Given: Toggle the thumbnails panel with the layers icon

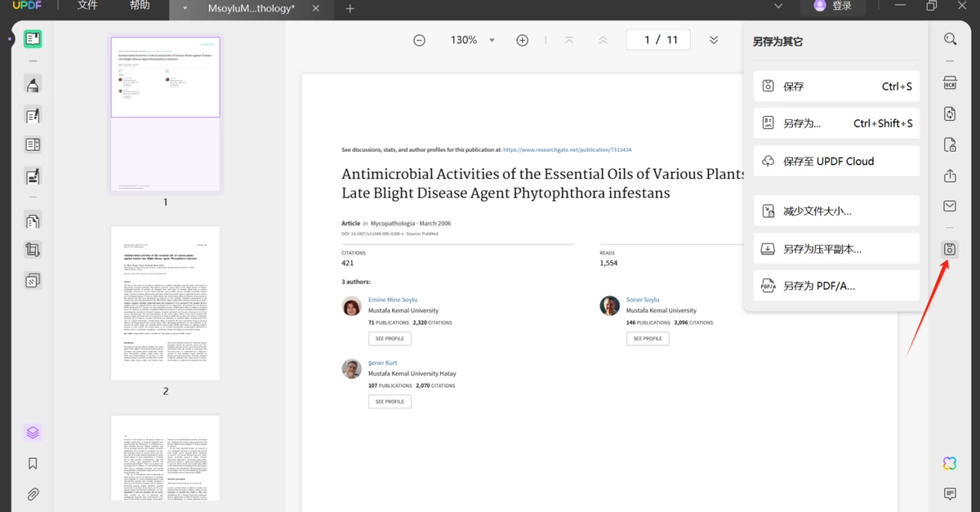Looking at the screenshot, I should [33, 433].
